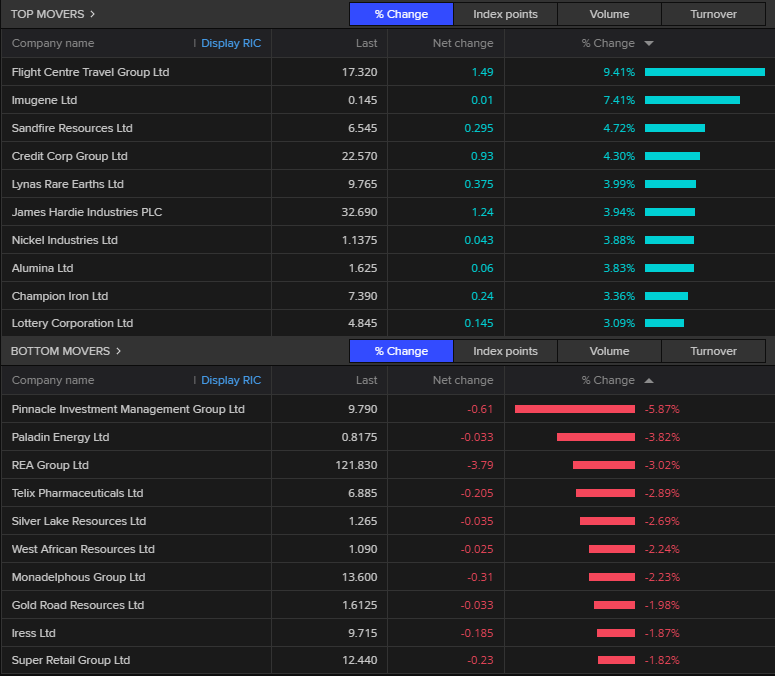Click Net change column header in Top Movers
The width and height of the screenshot is (775, 676).
coord(463,43)
